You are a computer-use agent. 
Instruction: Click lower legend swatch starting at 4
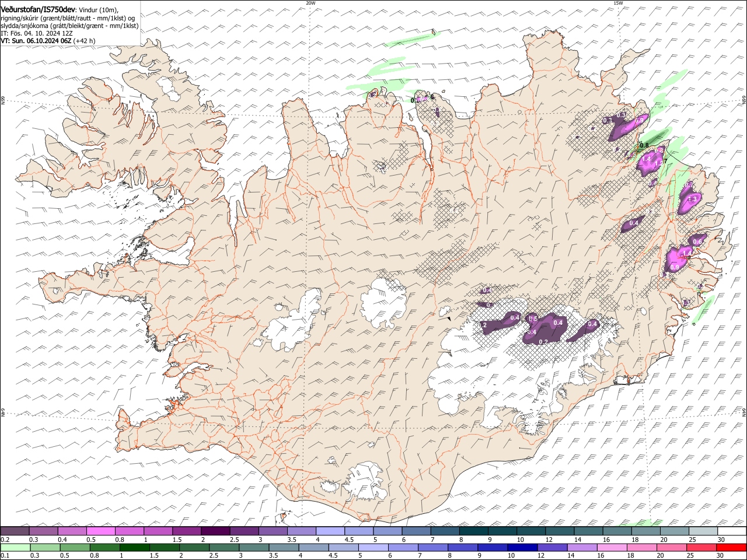(313, 548)
